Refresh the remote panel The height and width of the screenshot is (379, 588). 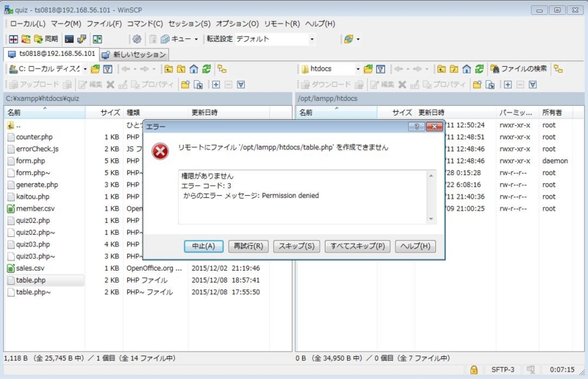(479, 69)
